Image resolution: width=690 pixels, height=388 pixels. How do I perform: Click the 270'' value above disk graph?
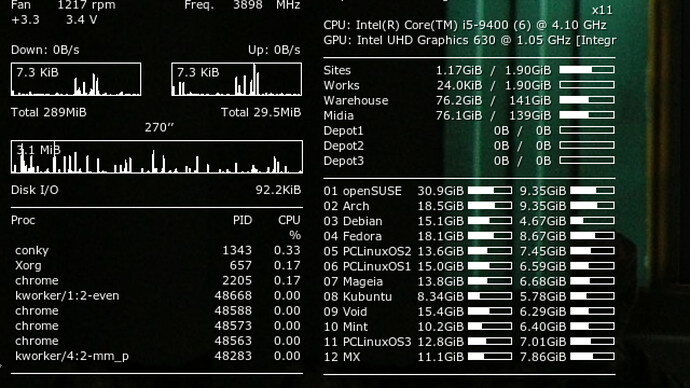pyautogui.click(x=159, y=128)
